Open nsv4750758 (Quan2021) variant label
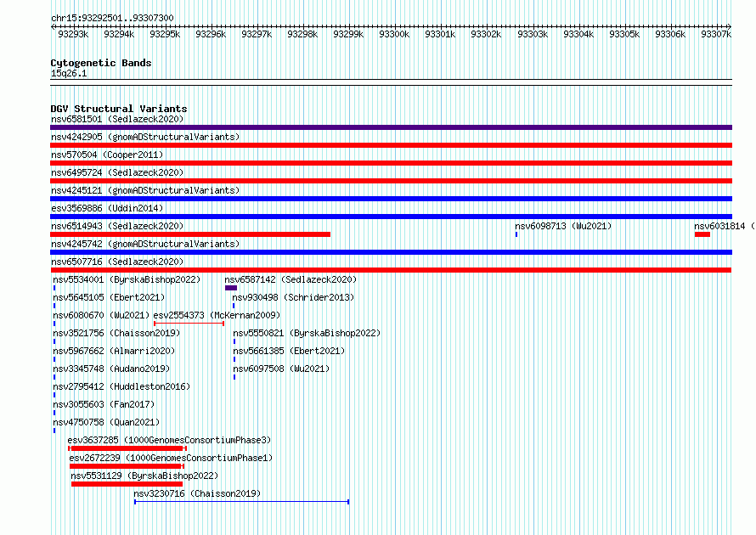This screenshot has width=756, height=535. click(106, 422)
